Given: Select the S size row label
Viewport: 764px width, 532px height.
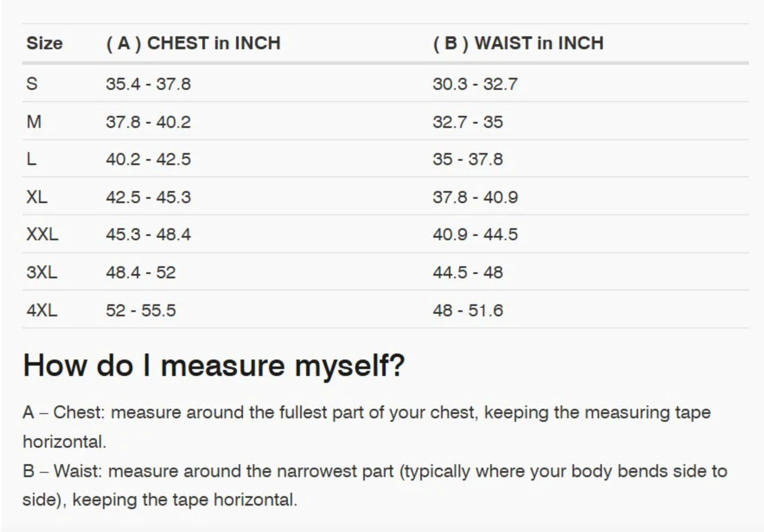Looking at the screenshot, I should (32, 84).
